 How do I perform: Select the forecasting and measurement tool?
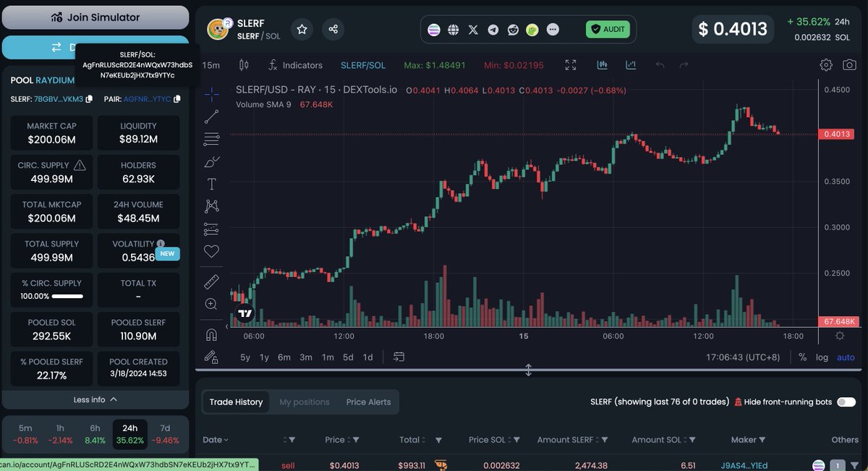[x=211, y=229]
